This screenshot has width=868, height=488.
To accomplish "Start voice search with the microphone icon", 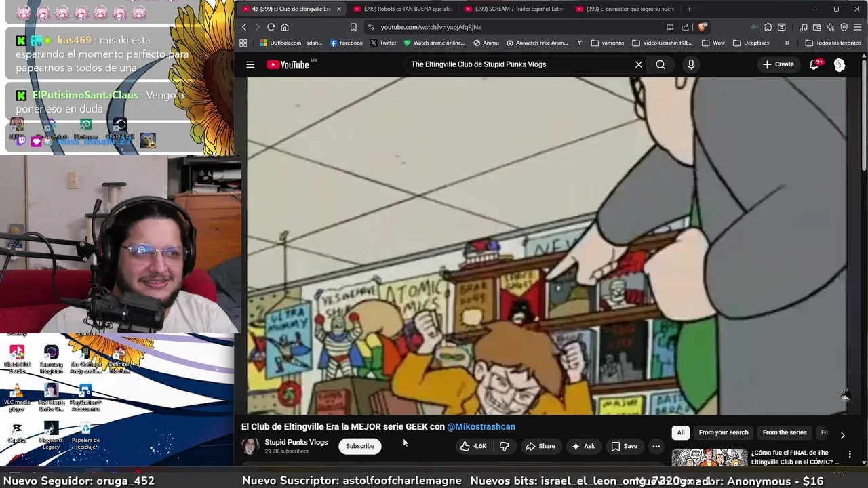I will coord(691,64).
